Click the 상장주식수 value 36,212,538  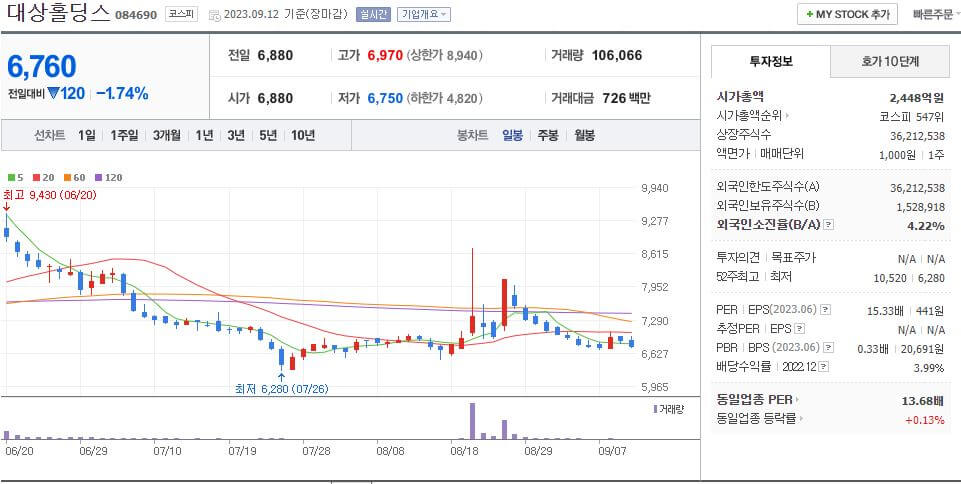click(x=917, y=136)
